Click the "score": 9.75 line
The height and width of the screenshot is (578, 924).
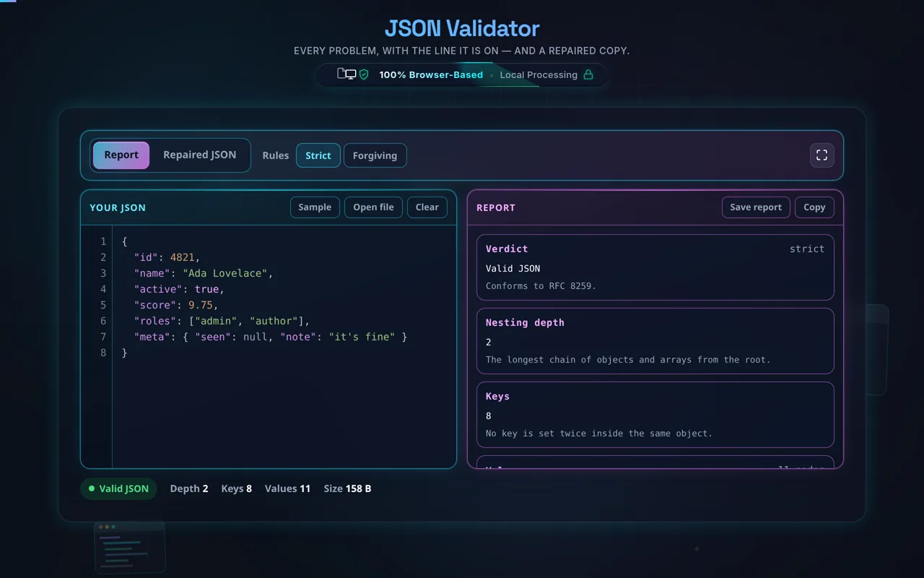[x=176, y=305]
